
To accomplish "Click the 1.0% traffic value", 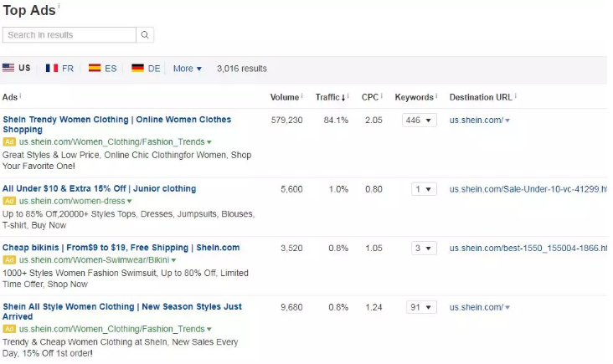I will 338,189.
